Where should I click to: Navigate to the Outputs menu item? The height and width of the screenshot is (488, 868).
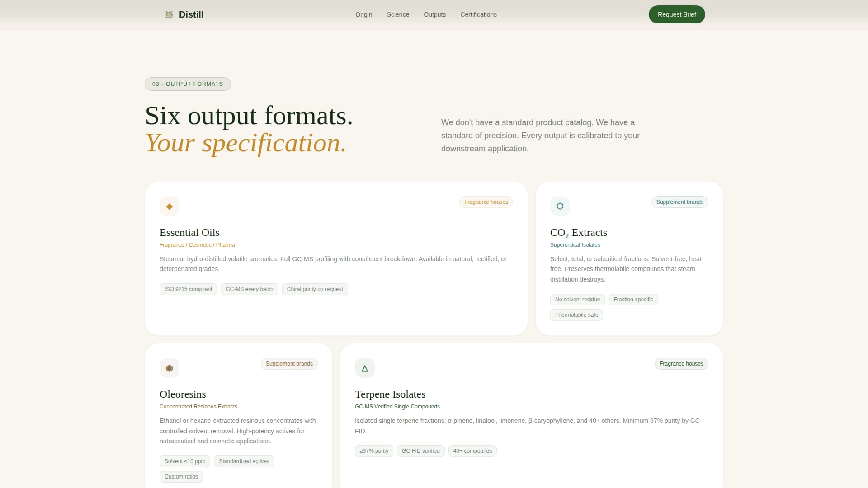434,14
